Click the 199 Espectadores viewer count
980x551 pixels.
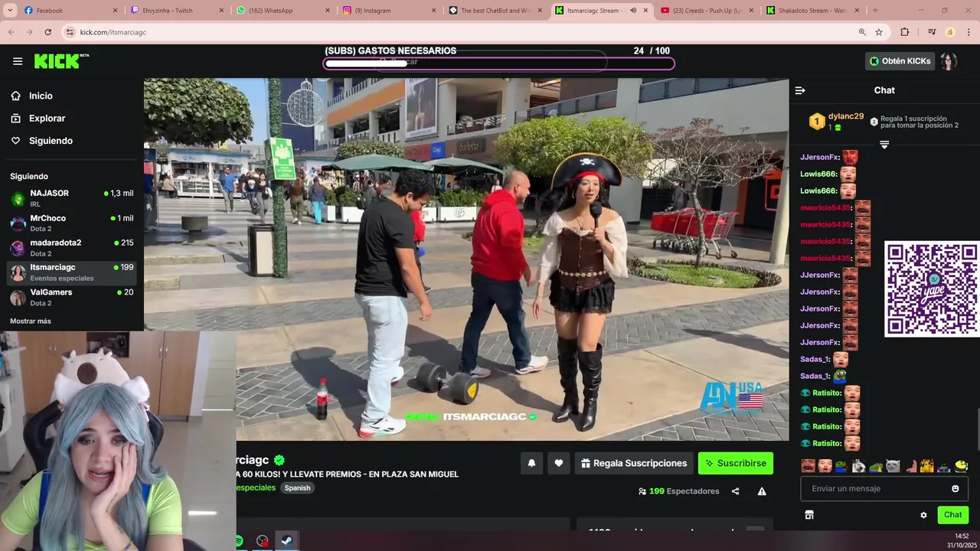pyautogui.click(x=679, y=491)
